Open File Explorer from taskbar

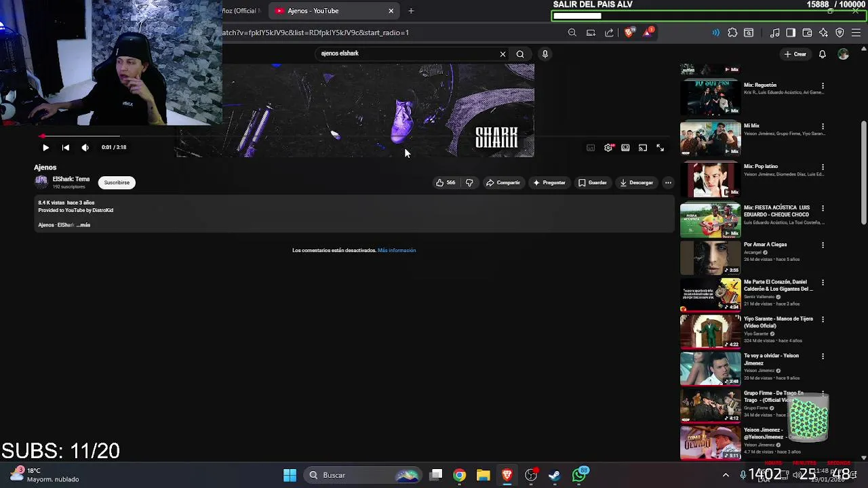coord(483,475)
